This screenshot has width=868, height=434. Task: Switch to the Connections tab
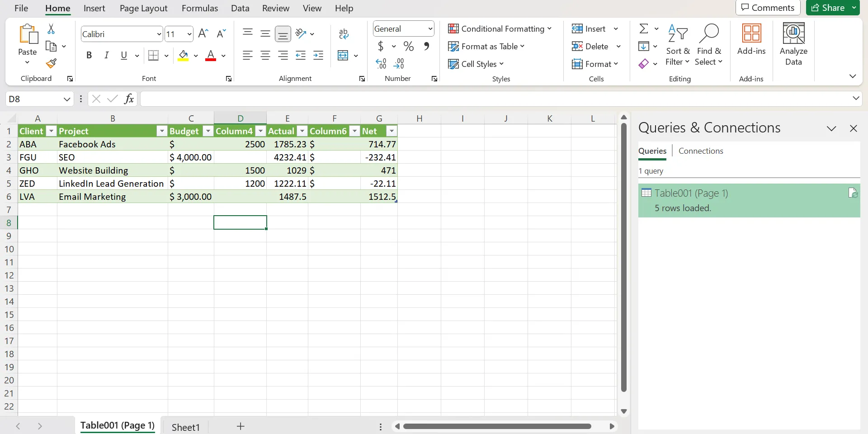700,151
